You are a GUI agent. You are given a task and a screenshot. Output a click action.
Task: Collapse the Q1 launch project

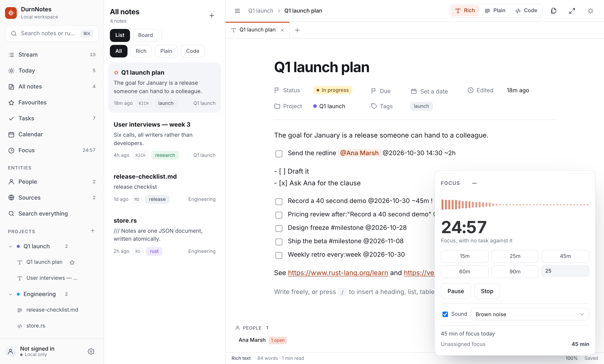[x=10, y=246]
